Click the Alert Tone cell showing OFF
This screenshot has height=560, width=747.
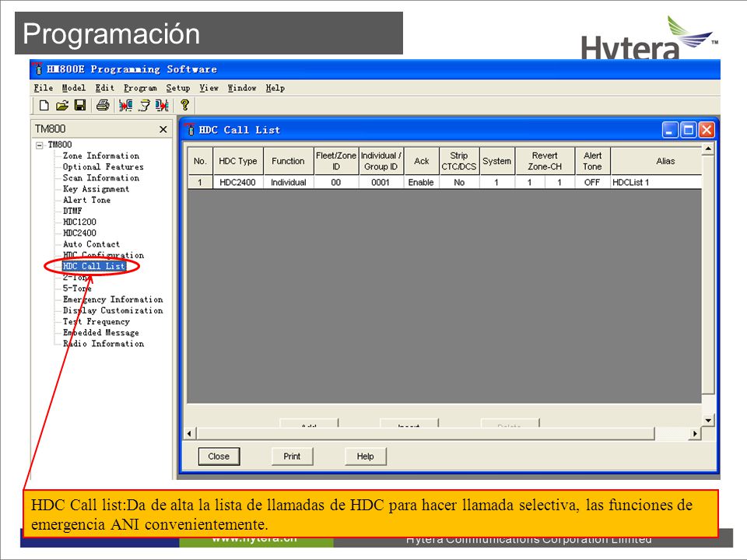click(592, 182)
